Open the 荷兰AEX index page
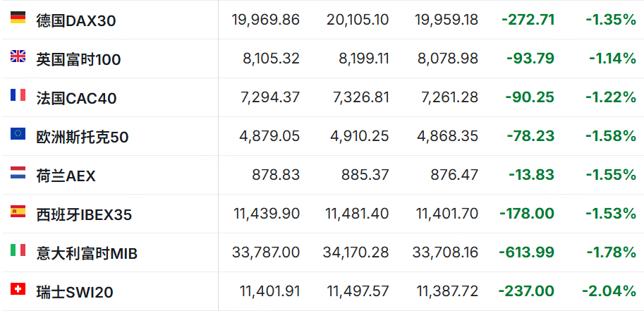 click(x=66, y=176)
